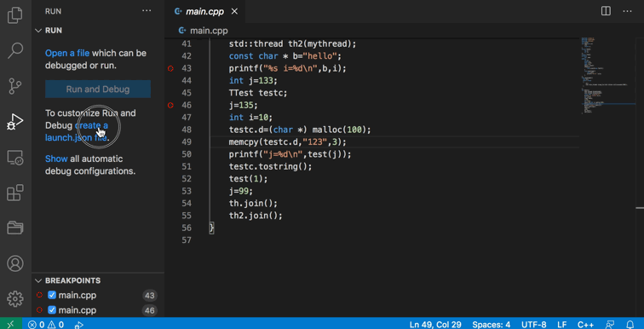Click the 'int j=133;' line
Screen dimensions: 644x329
[253, 81]
